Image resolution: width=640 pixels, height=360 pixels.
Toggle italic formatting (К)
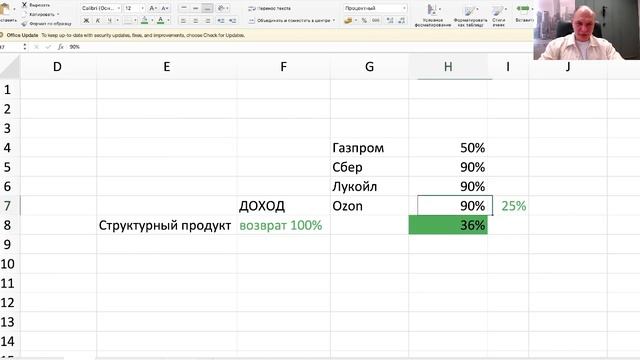tap(98, 20)
